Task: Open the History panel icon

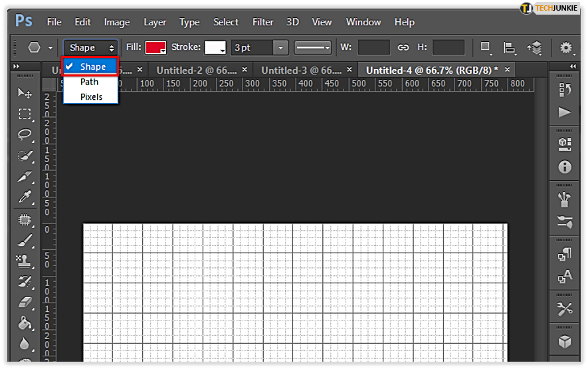Action: click(x=564, y=90)
